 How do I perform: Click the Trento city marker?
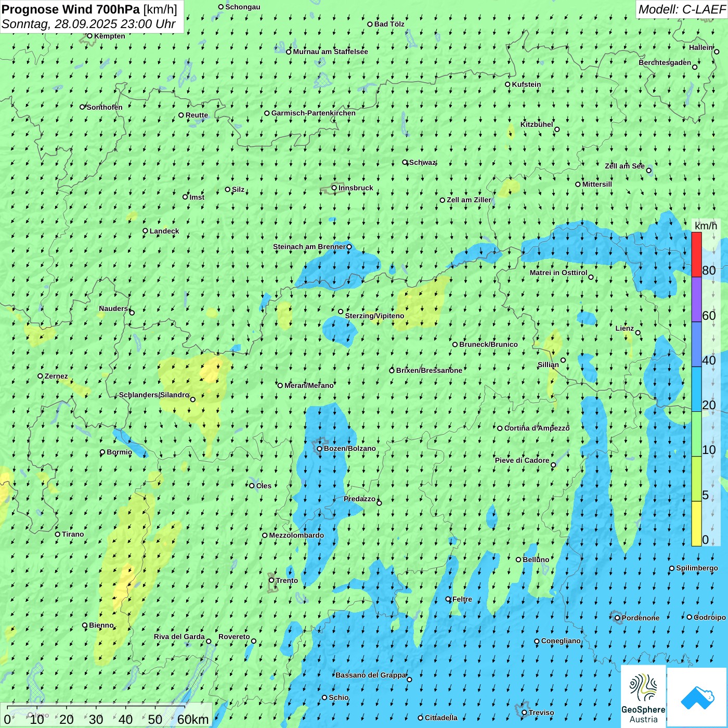click(x=271, y=580)
